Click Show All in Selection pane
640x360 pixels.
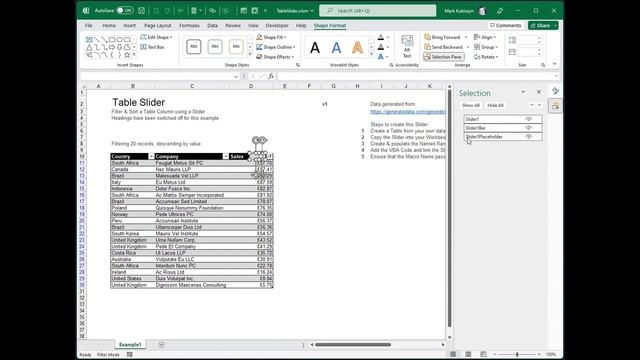471,105
